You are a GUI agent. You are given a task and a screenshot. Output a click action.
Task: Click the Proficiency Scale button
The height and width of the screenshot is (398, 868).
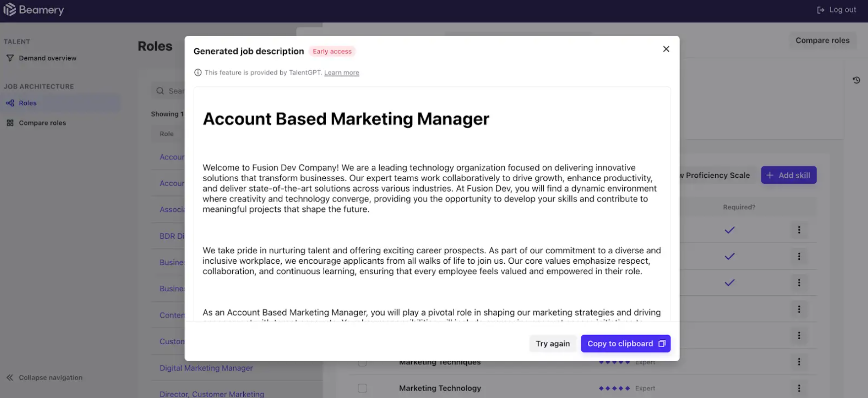pyautogui.click(x=718, y=175)
